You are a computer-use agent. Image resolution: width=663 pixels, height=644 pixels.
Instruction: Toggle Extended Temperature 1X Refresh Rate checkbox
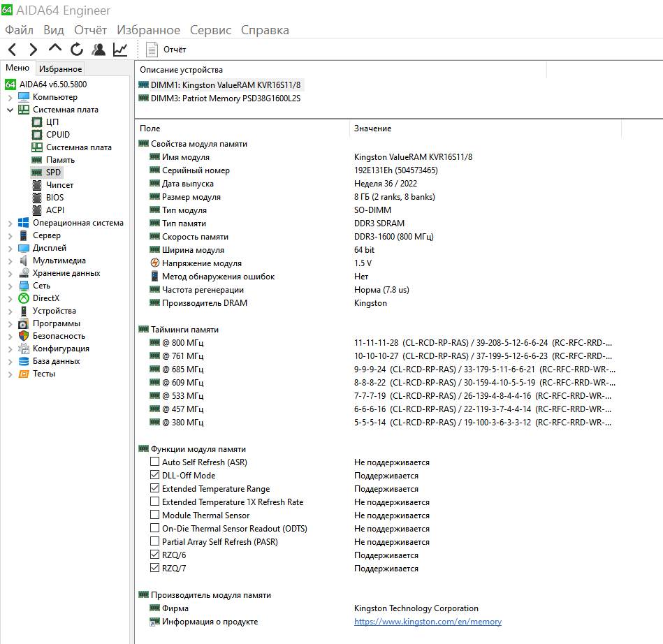[155, 502]
